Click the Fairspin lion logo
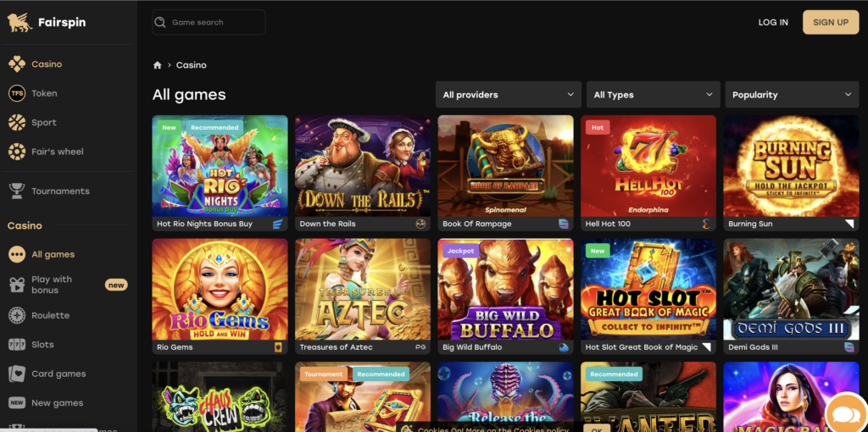Viewport: 868px width, 432px height. [x=20, y=23]
